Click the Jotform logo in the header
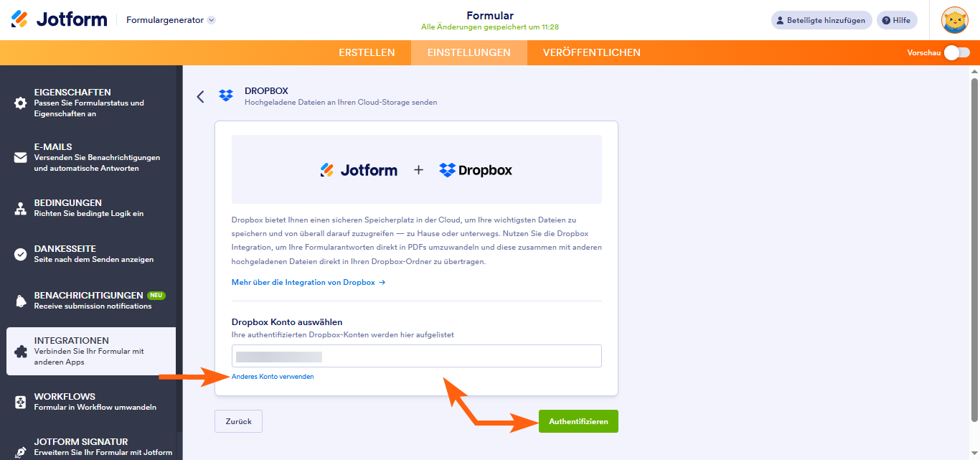This screenshot has width=980, height=460. coord(59,19)
